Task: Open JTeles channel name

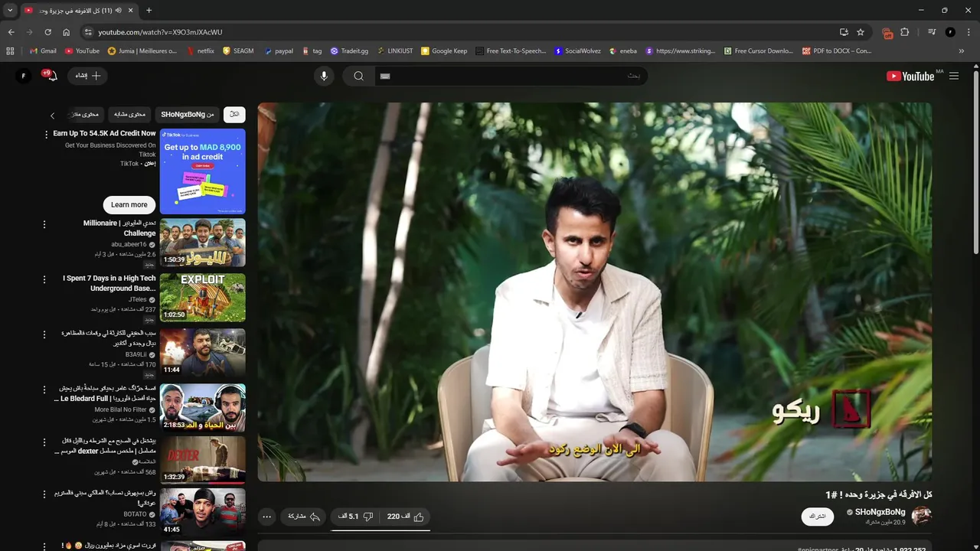Action: [x=138, y=300]
